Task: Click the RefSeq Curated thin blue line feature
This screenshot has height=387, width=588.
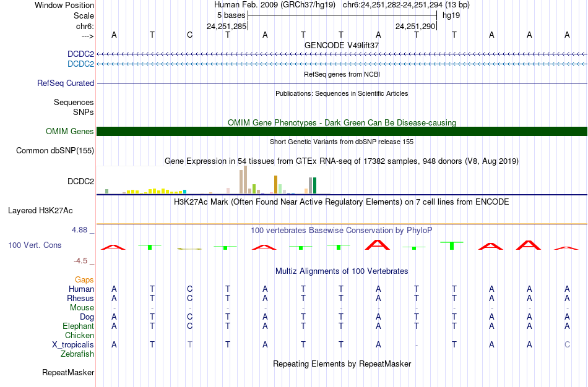Action: click(x=342, y=83)
